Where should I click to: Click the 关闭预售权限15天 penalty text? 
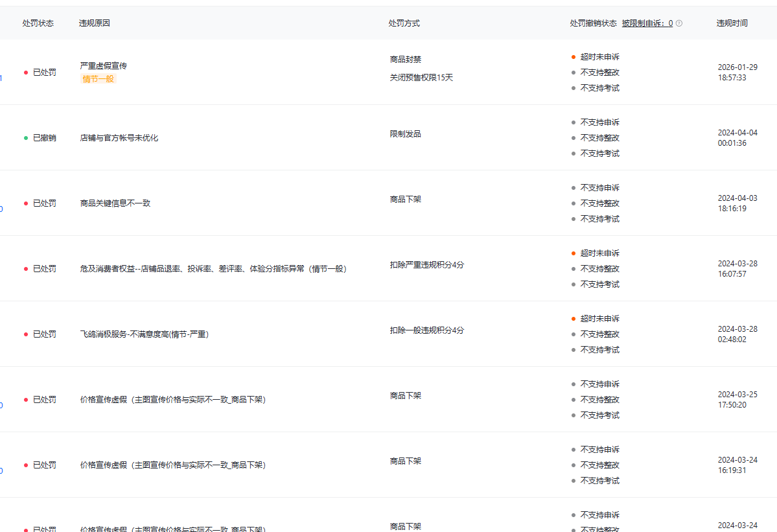click(x=421, y=78)
